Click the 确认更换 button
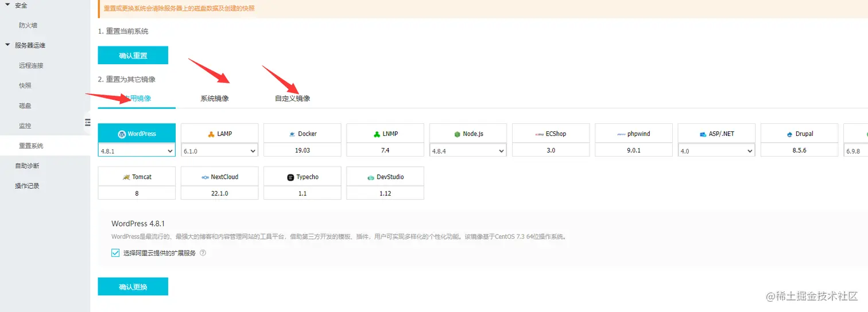The width and height of the screenshot is (868, 312). point(133,287)
